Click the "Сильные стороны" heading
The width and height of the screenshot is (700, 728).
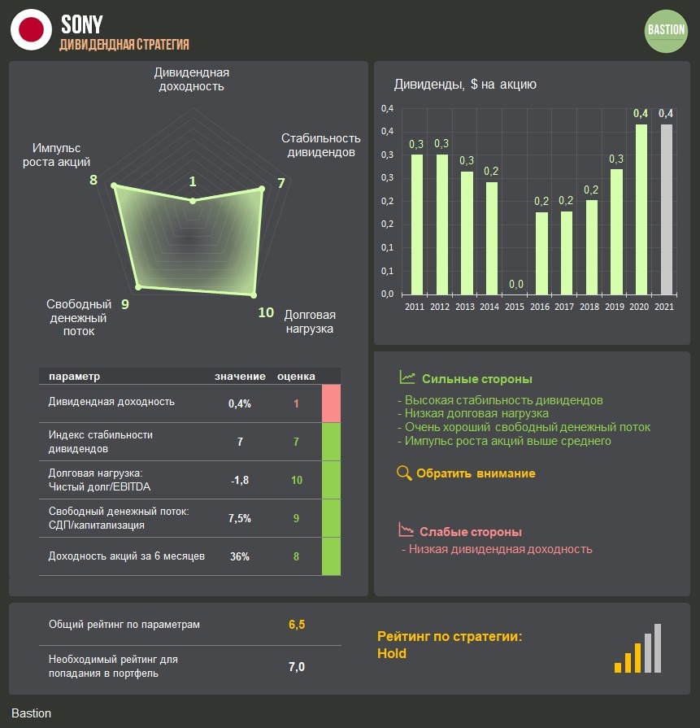tap(477, 379)
